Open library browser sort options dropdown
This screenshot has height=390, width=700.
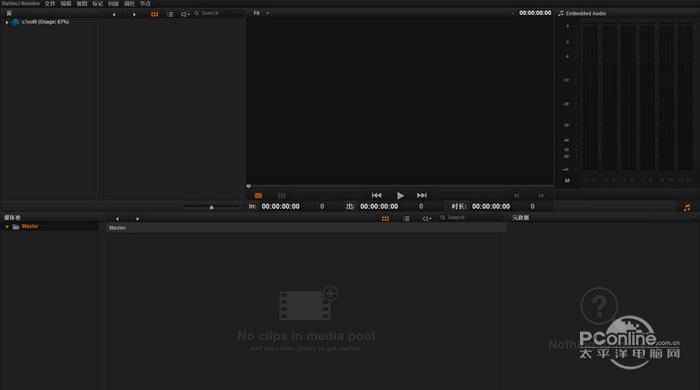point(185,14)
